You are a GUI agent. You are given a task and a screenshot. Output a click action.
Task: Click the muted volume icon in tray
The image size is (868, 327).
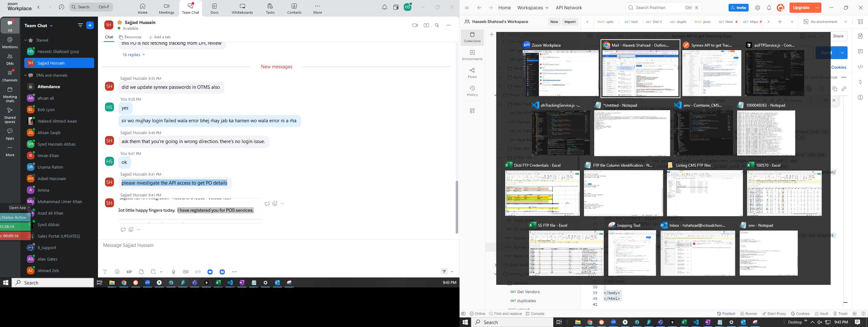click(x=820, y=322)
